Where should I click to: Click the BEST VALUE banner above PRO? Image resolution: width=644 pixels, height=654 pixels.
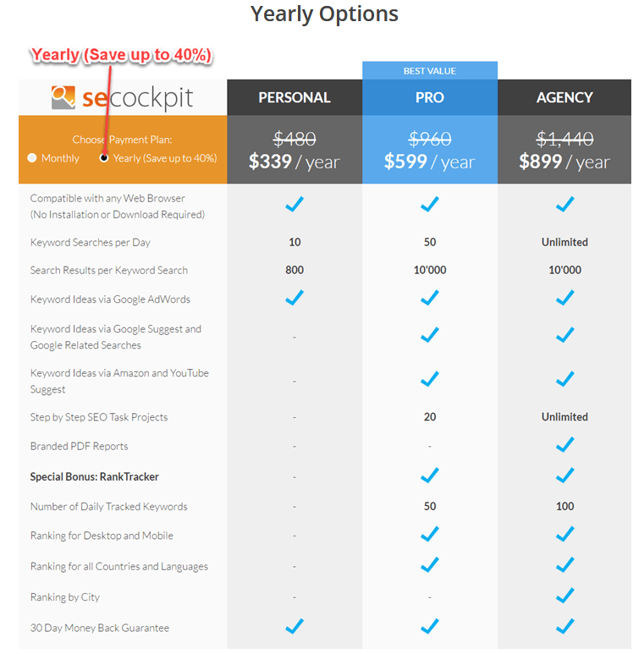pos(430,71)
